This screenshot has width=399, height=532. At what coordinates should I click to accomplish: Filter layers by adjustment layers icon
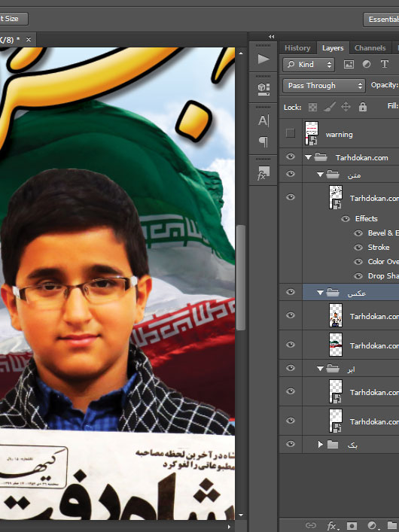367,65
